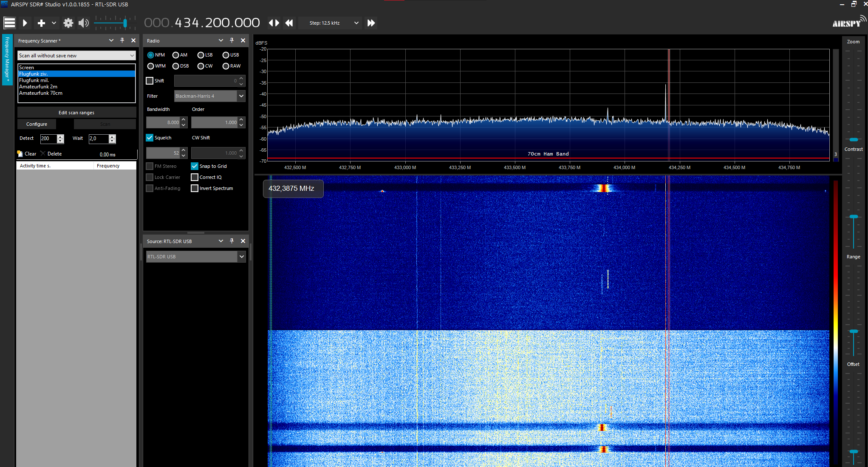868x467 pixels.
Task: Step frequency down with double-left arrow
Action: pyautogui.click(x=289, y=23)
